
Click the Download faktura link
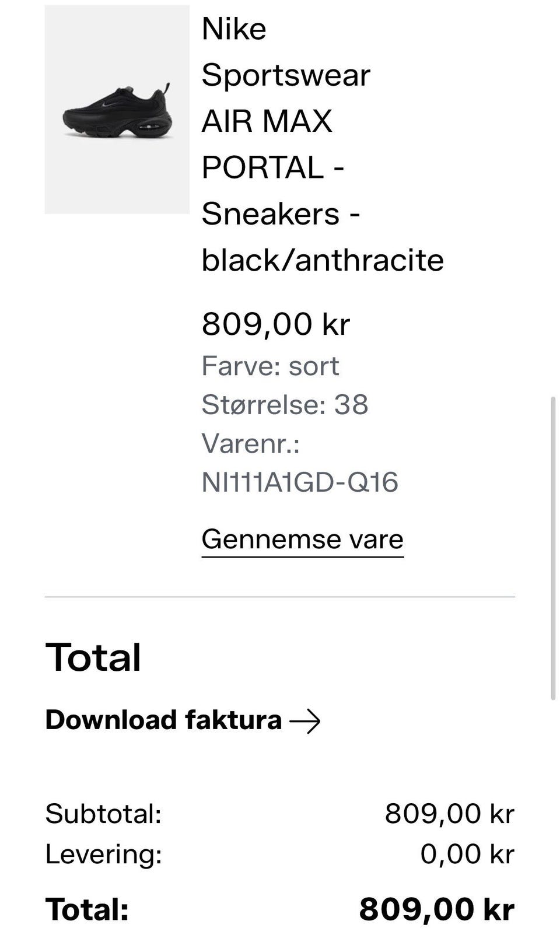coord(164,720)
